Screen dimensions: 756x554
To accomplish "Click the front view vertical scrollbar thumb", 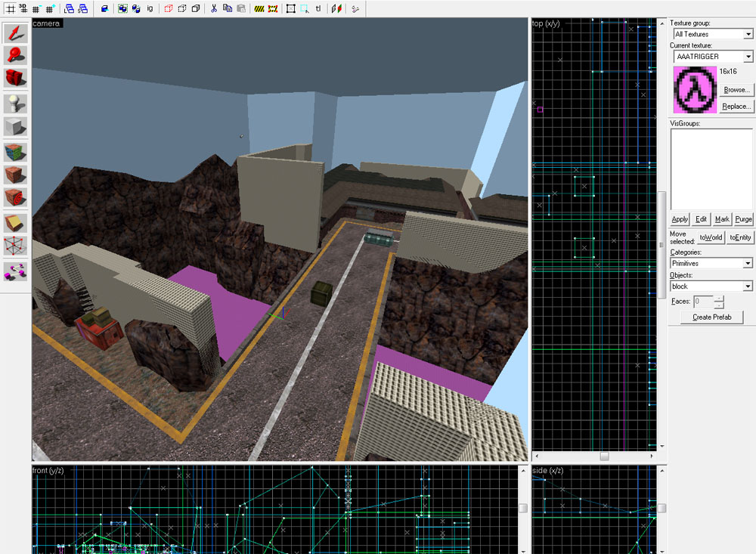I will [x=523, y=508].
